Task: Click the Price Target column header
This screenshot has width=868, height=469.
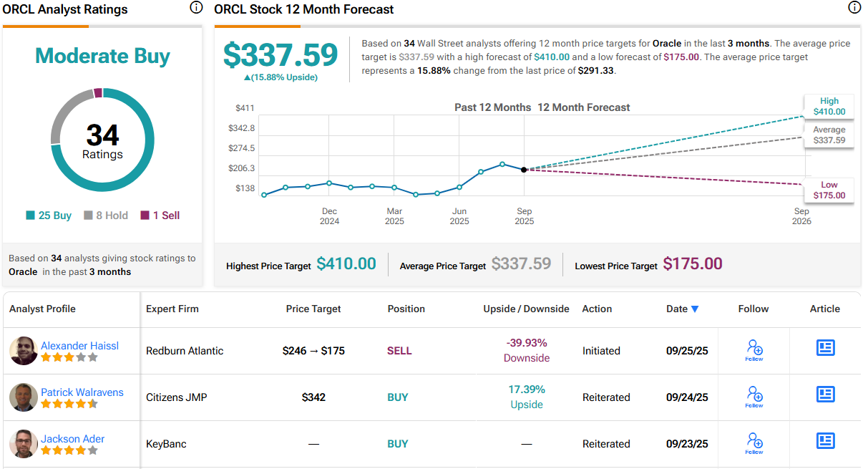Action: [313, 309]
